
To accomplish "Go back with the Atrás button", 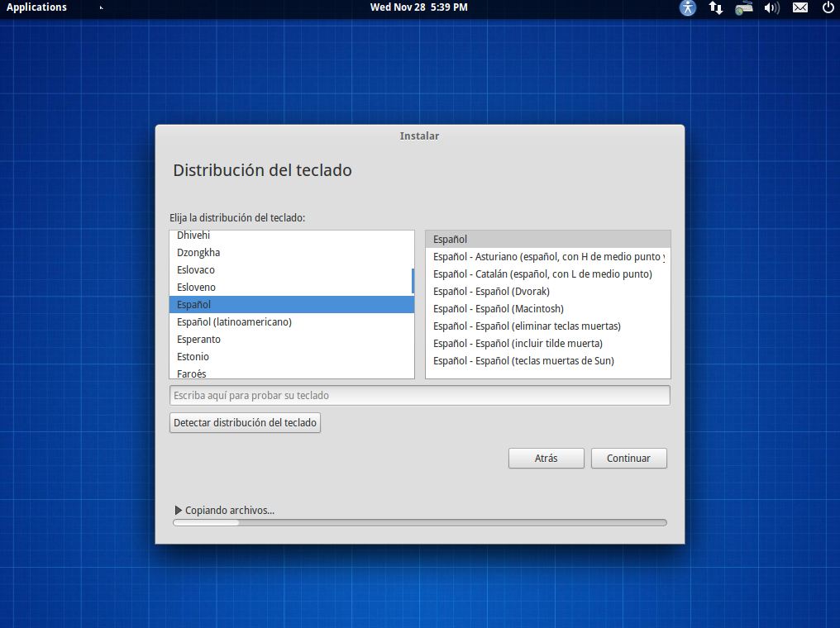I will click(x=546, y=459).
